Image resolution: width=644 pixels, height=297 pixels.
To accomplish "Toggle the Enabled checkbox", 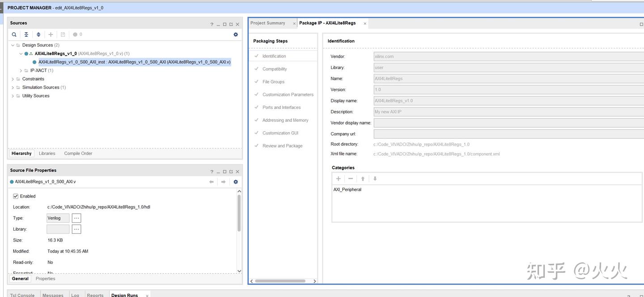I will pos(16,196).
